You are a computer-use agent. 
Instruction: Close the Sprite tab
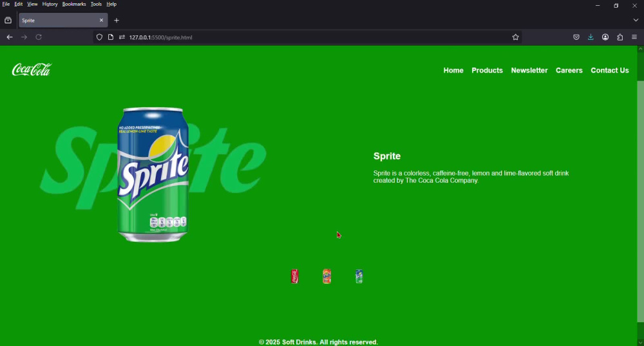(102, 20)
